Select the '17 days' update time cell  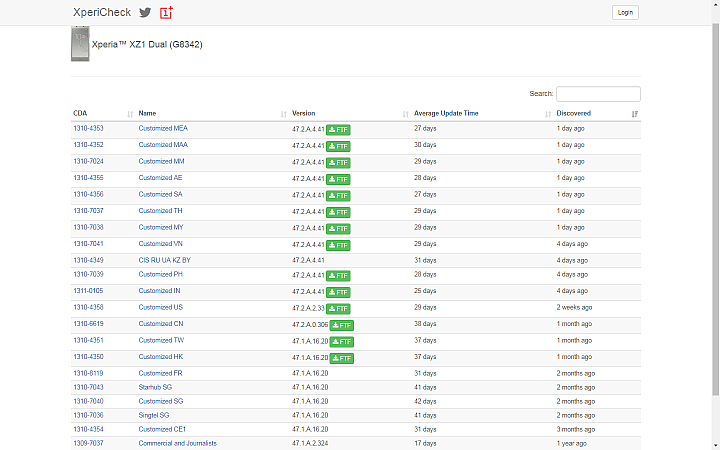click(x=425, y=444)
